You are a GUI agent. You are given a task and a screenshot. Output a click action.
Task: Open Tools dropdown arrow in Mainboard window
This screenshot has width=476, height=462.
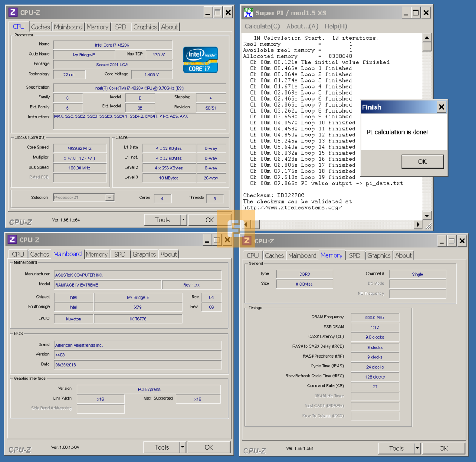tap(182, 447)
